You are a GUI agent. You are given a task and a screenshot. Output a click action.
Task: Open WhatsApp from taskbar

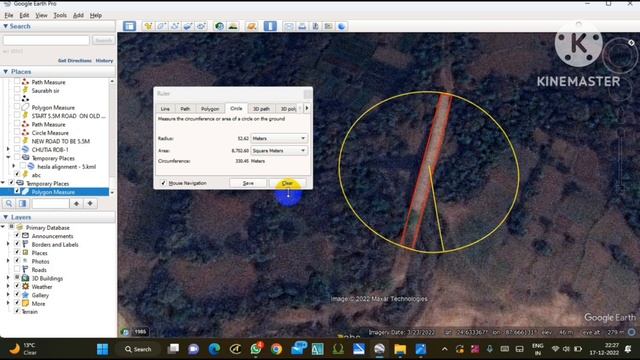[x=256, y=349]
